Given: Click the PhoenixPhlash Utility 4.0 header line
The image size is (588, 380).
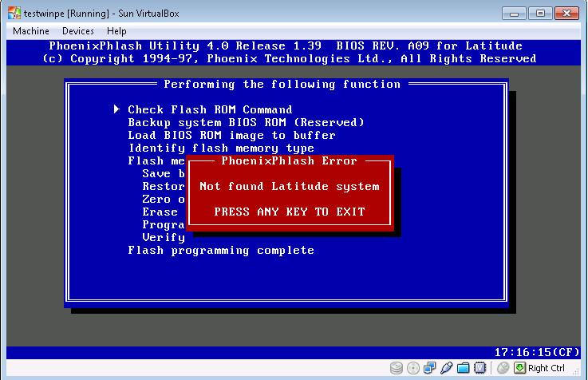Looking at the screenshot, I should point(286,46).
